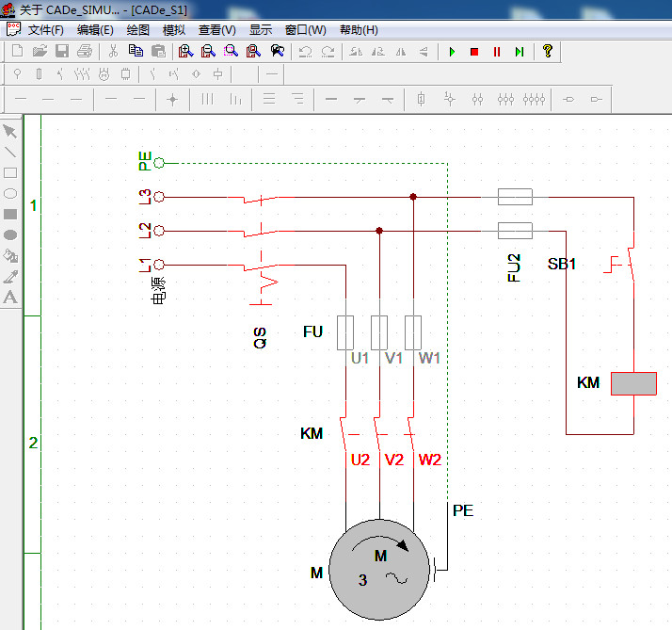Image resolution: width=672 pixels, height=630 pixels.
Task: Select the connection node cross tool
Action: coord(173,100)
